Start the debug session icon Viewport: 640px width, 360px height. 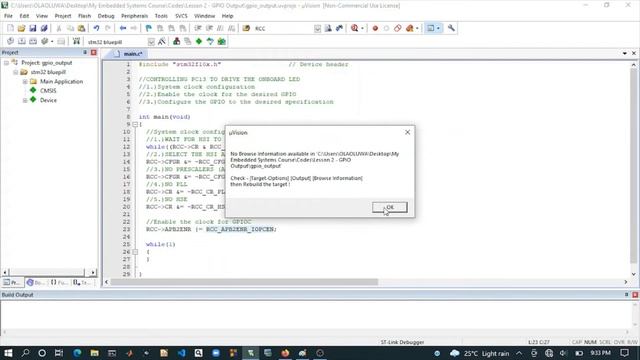pos(354,28)
